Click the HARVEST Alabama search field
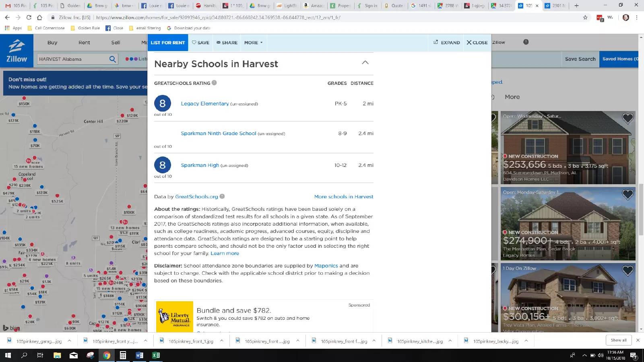 pos(72,59)
